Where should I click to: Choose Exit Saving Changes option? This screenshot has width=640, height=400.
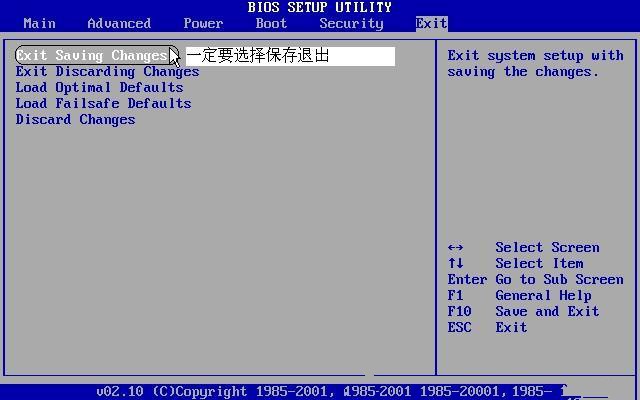(x=92, y=56)
